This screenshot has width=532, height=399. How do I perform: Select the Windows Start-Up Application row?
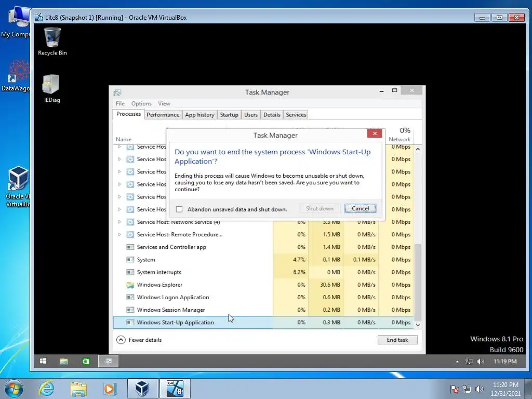[x=263, y=323]
